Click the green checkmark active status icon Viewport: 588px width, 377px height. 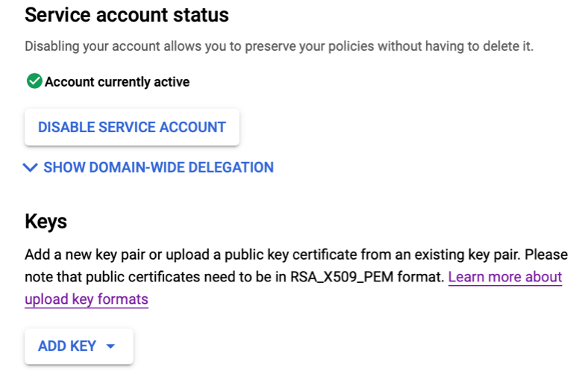click(34, 81)
